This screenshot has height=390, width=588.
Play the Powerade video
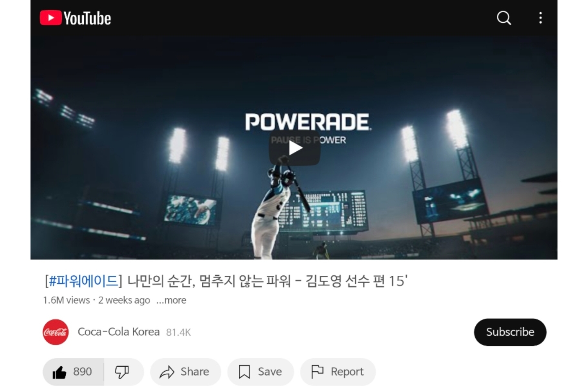pos(294,148)
